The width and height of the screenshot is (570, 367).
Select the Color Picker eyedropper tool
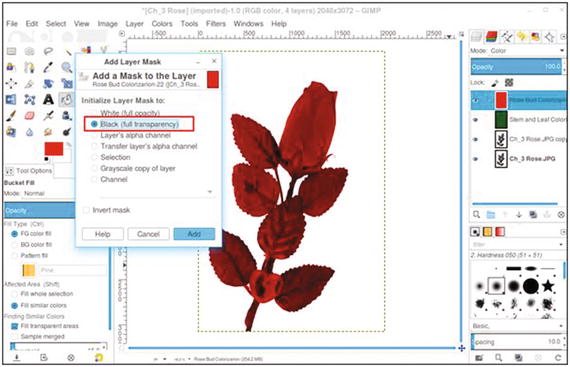click(x=48, y=67)
